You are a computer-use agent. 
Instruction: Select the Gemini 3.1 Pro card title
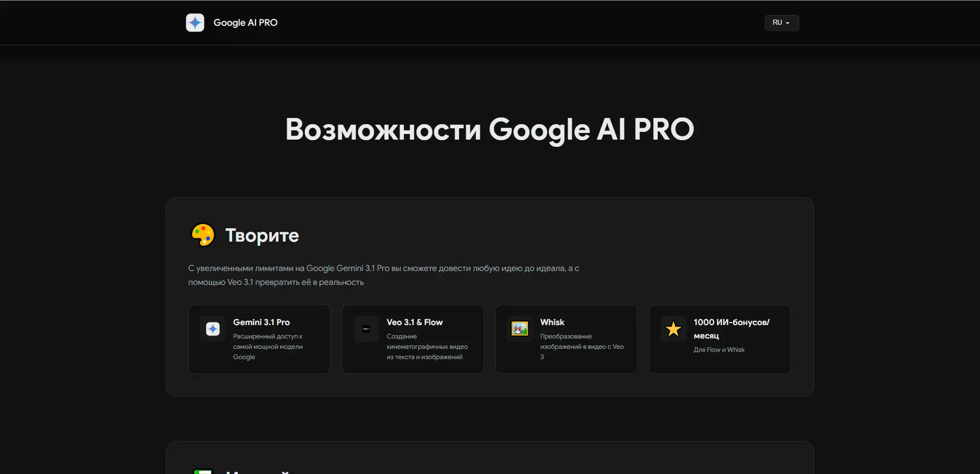click(261, 322)
